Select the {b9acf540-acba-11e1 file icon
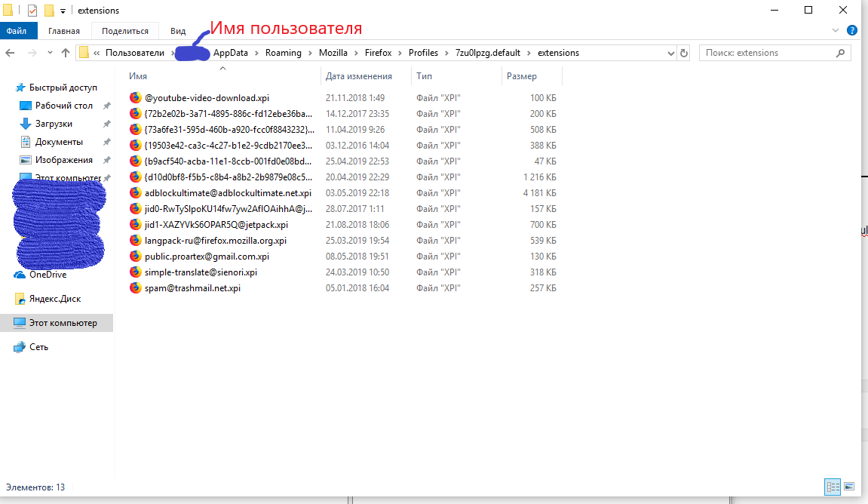The image size is (868, 504). click(x=136, y=161)
